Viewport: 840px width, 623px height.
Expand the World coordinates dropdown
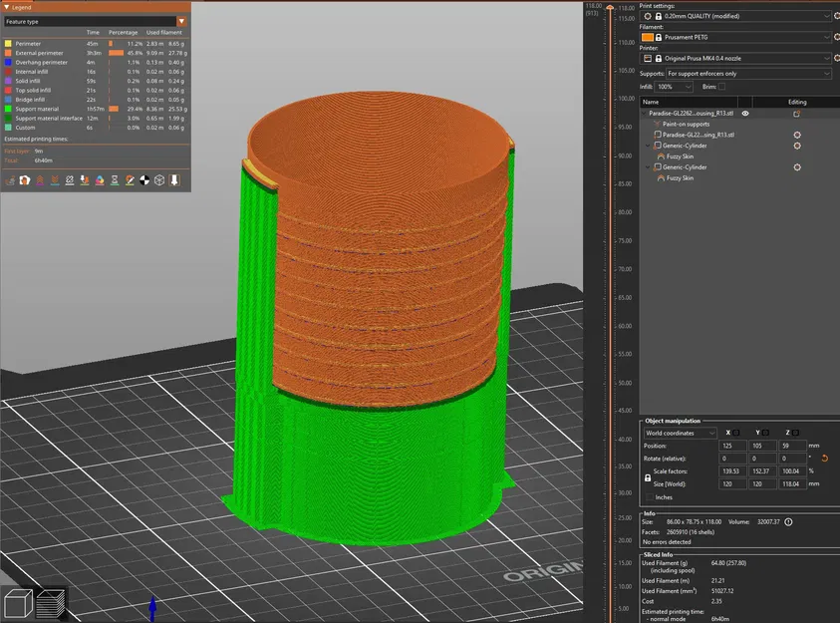(680, 433)
